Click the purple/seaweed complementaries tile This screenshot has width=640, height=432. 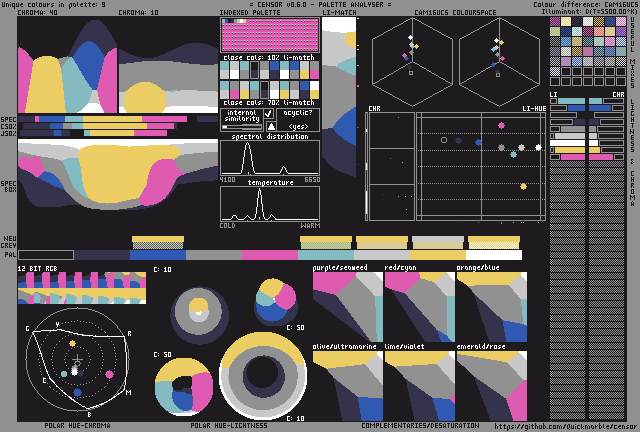pos(347,308)
